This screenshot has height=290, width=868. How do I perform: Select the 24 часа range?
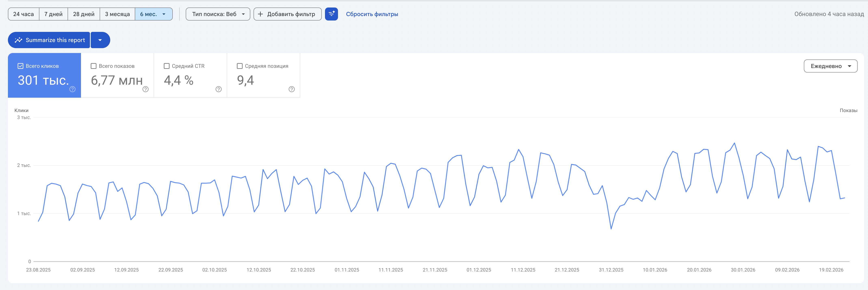pyautogui.click(x=24, y=14)
